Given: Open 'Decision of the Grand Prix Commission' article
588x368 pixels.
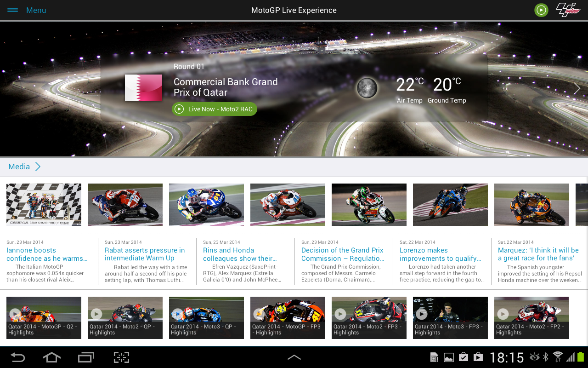Looking at the screenshot, I should [343, 254].
